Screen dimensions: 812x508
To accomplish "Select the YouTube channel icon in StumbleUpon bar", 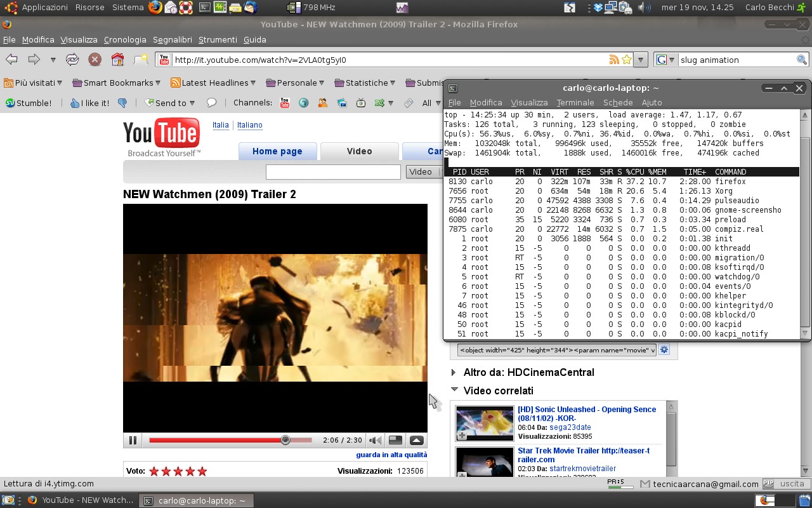I will 284,103.
